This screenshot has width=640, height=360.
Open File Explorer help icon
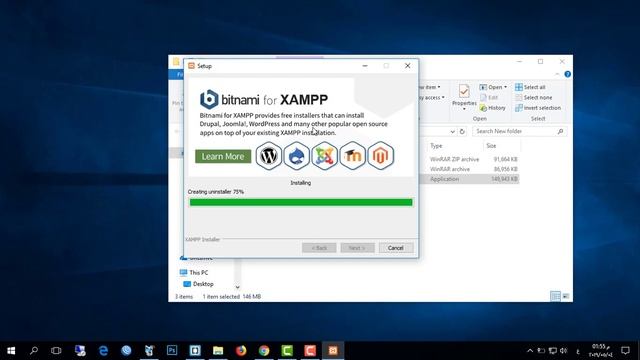click(567, 74)
